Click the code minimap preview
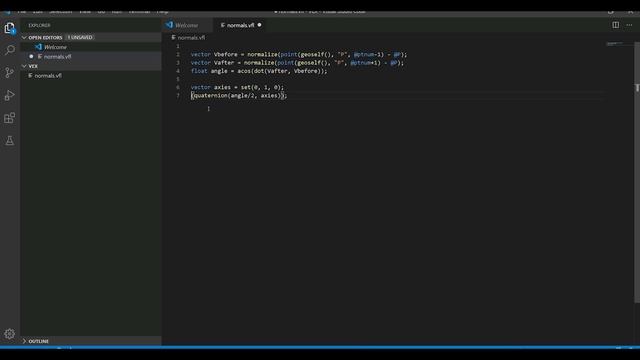 [x=615, y=44]
